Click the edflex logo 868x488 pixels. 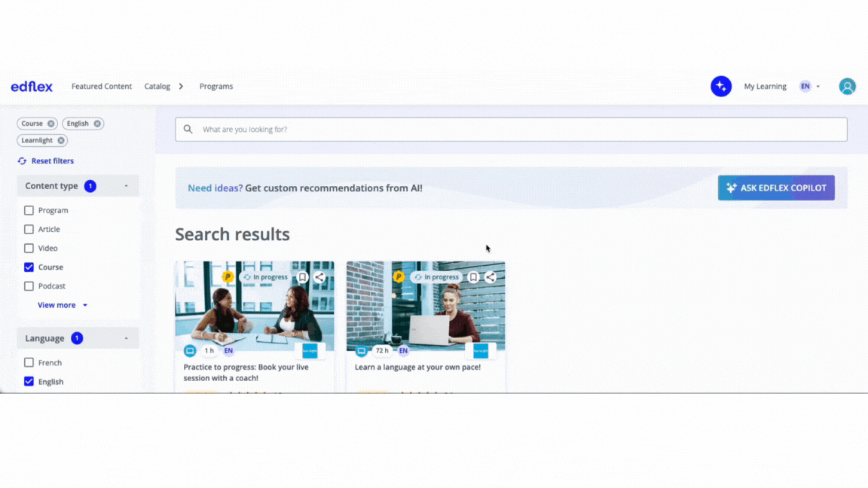[x=32, y=87]
